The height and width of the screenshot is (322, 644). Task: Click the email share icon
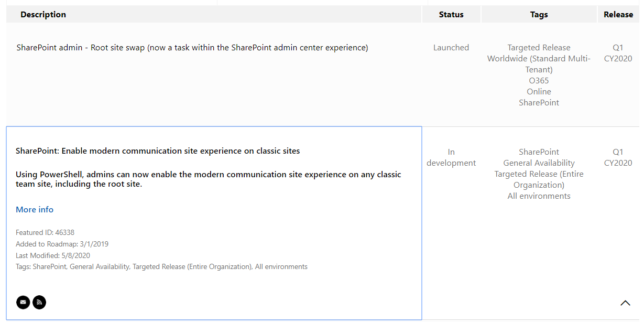coord(23,303)
